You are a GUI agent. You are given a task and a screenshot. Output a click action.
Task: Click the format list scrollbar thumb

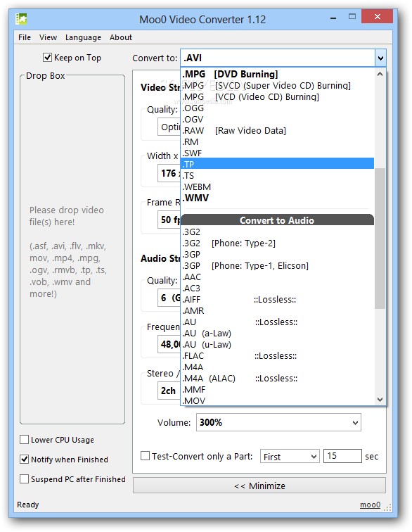coord(380,238)
